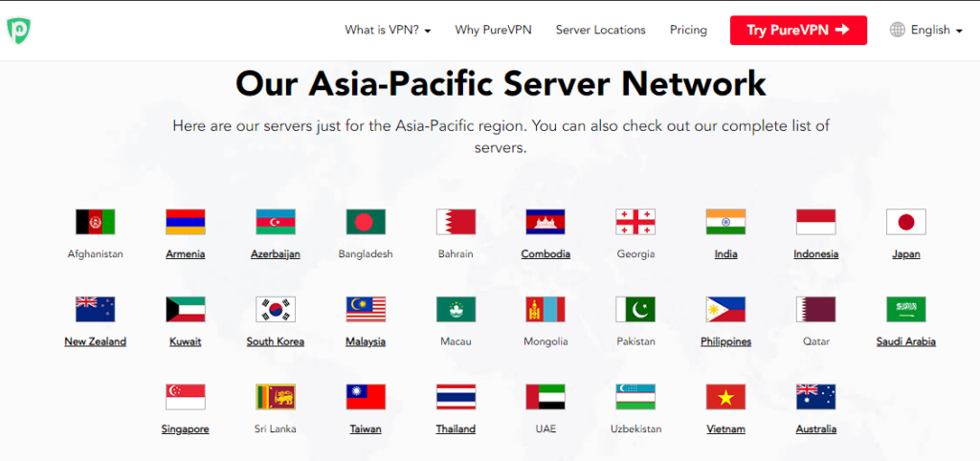
Task: Click the Philippines text link
Action: point(725,341)
